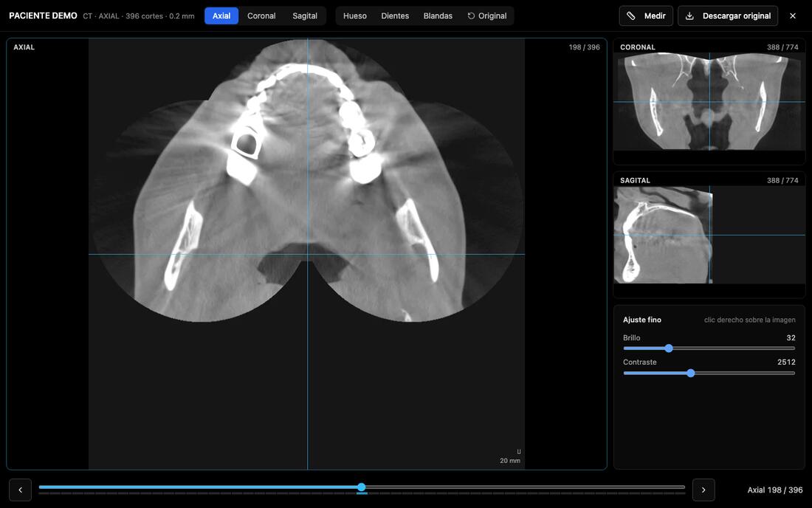Apply the Hueso window preset
The width and height of the screenshot is (812, 508).
[355, 16]
